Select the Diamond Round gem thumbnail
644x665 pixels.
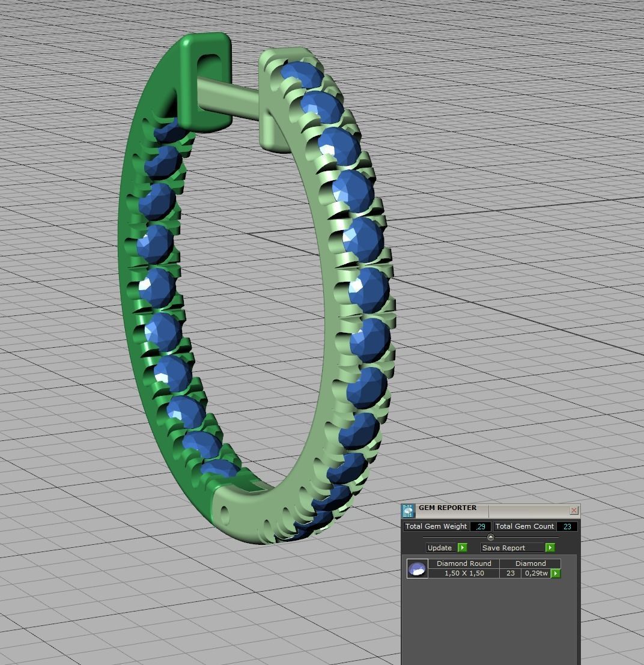click(417, 568)
